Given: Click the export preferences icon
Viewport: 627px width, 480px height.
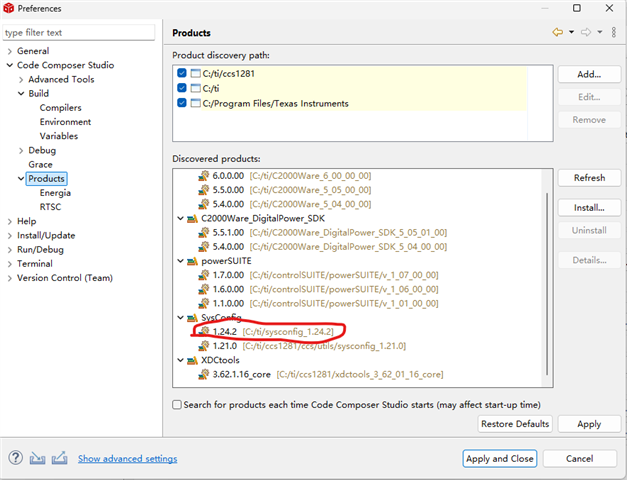Looking at the screenshot, I should coord(59,458).
